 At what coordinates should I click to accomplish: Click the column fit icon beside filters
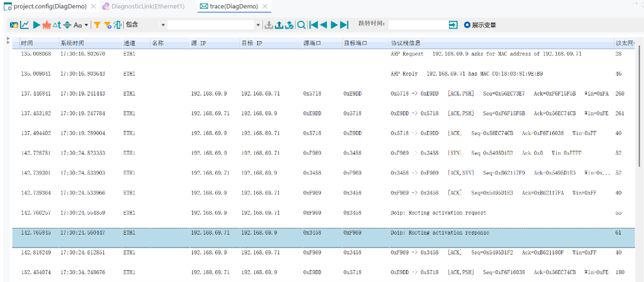tap(118, 25)
